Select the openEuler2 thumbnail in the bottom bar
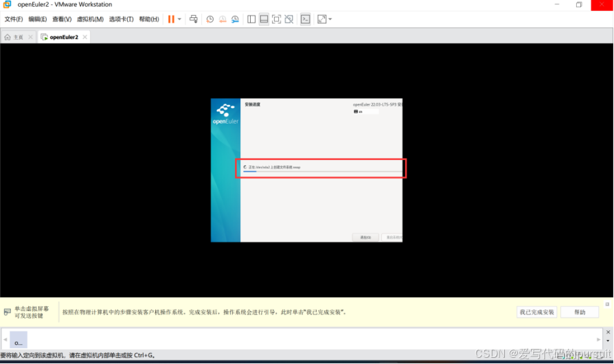The height and width of the screenshot is (364, 614). click(19, 339)
